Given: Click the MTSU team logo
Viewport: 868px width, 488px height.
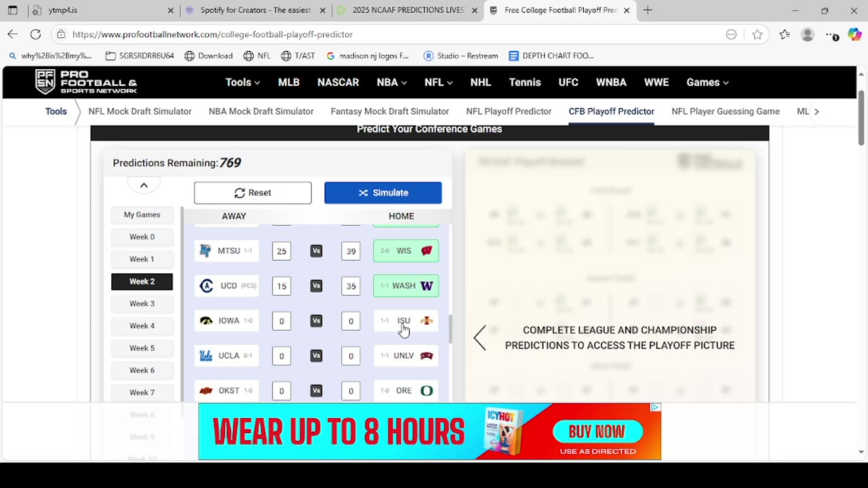Looking at the screenshot, I should point(205,251).
